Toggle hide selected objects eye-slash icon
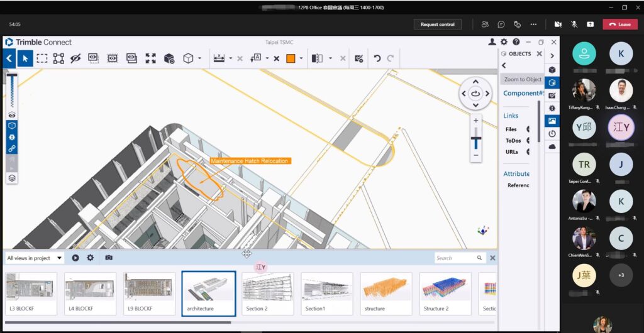Screen dimensions: 644x333 tap(75, 58)
